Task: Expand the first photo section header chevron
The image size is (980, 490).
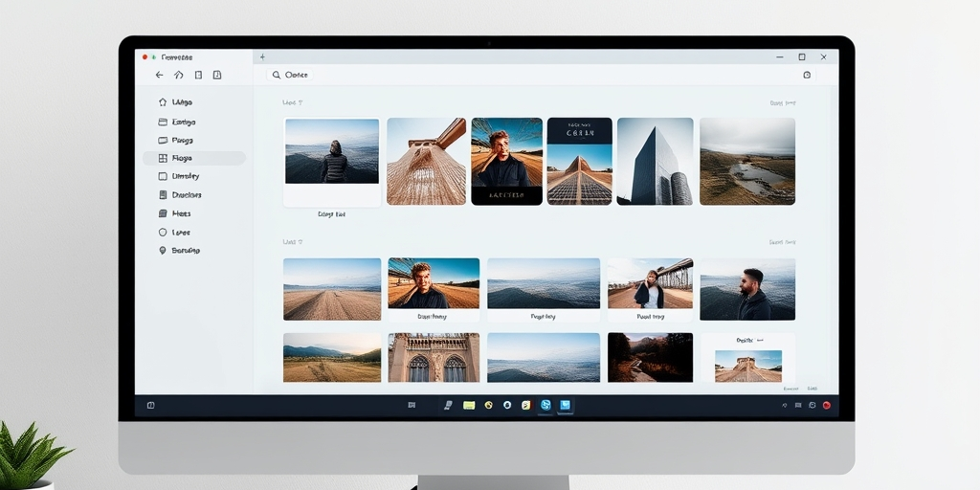Action: [301, 102]
